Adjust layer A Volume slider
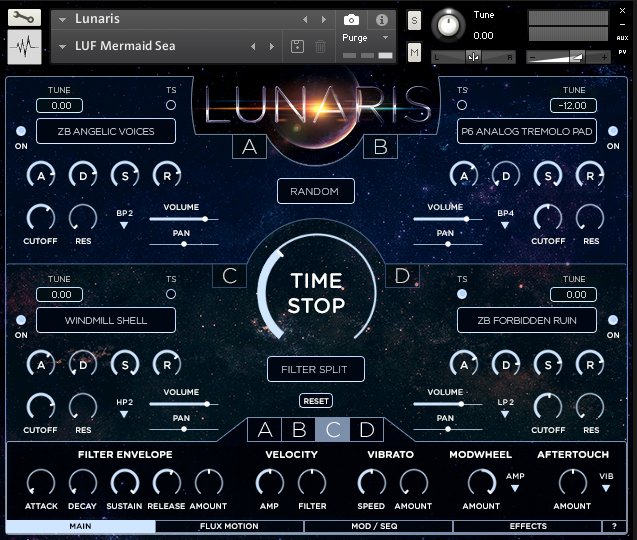 tap(184, 219)
